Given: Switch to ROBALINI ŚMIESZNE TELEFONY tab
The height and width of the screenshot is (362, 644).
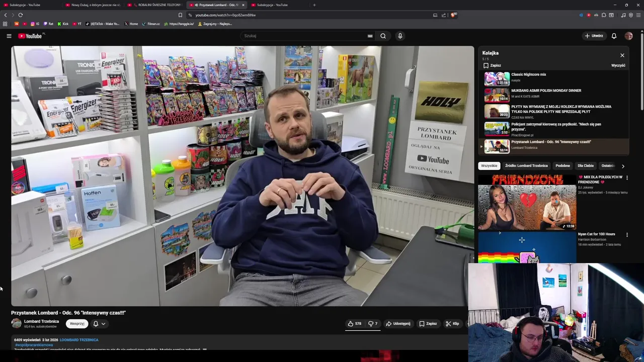Looking at the screenshot, I should tap(155, 5).
